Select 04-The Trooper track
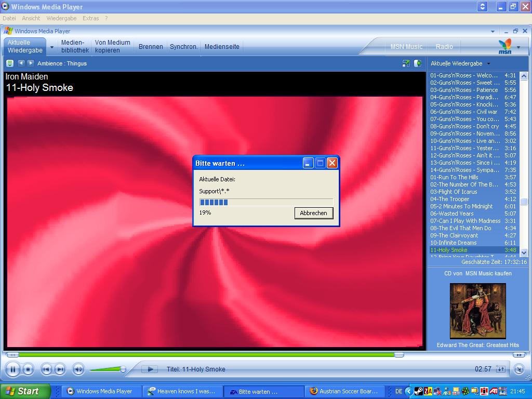 click(473, 199)
